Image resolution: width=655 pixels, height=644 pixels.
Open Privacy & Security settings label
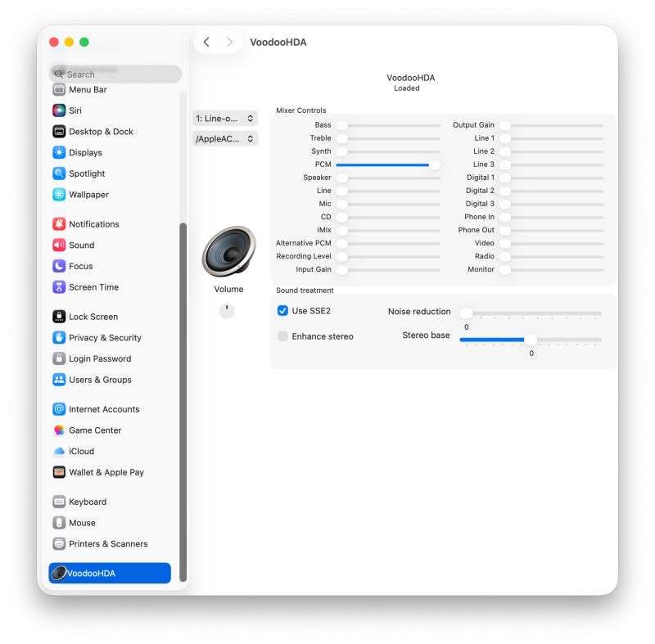click(106, 338)
